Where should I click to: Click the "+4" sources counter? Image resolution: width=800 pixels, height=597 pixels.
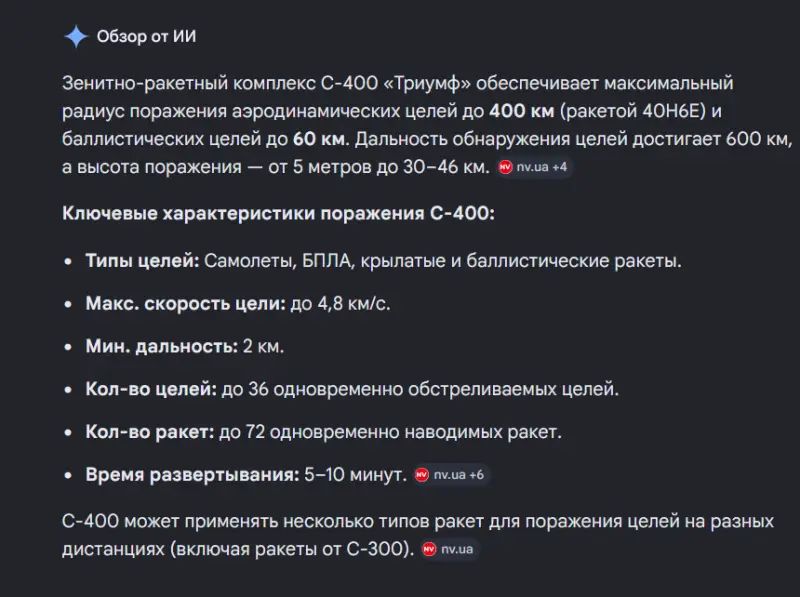click(559, 167)
